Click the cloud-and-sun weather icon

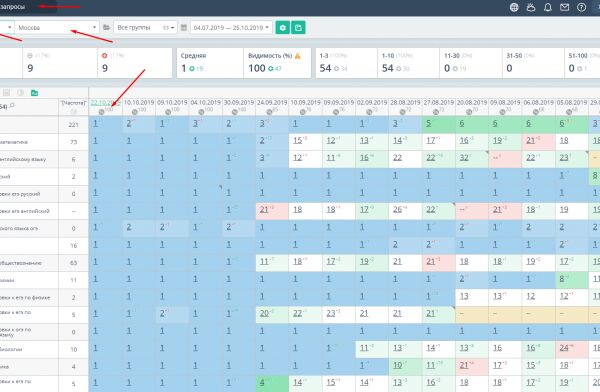coord(531,7)
